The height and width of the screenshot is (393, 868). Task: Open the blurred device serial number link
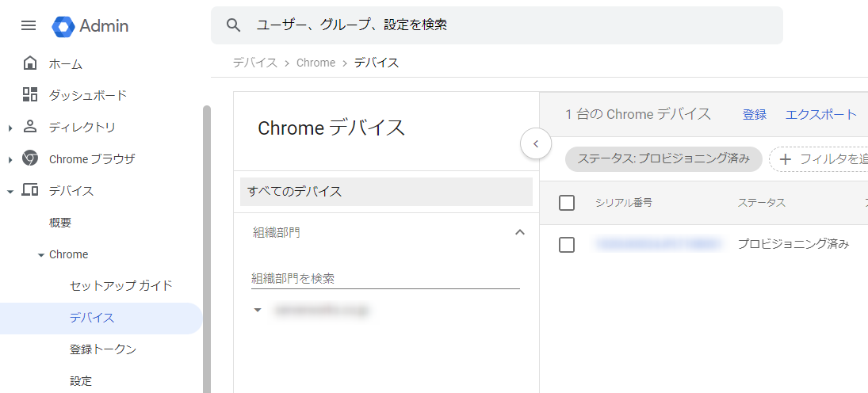click(x=658, y=244)
